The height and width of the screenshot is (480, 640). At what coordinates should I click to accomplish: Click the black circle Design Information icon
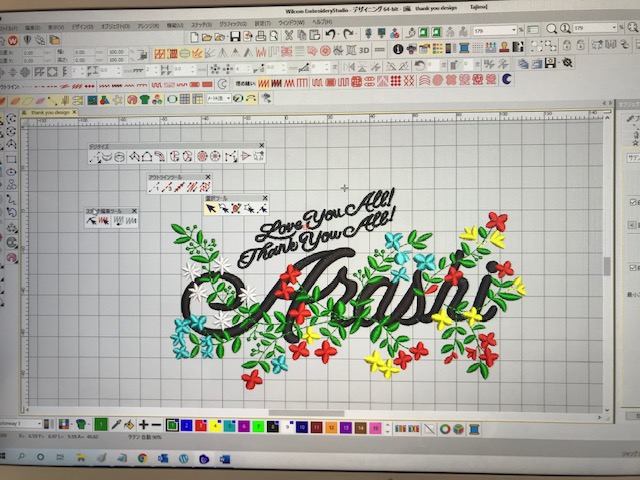tap(398, 49)
